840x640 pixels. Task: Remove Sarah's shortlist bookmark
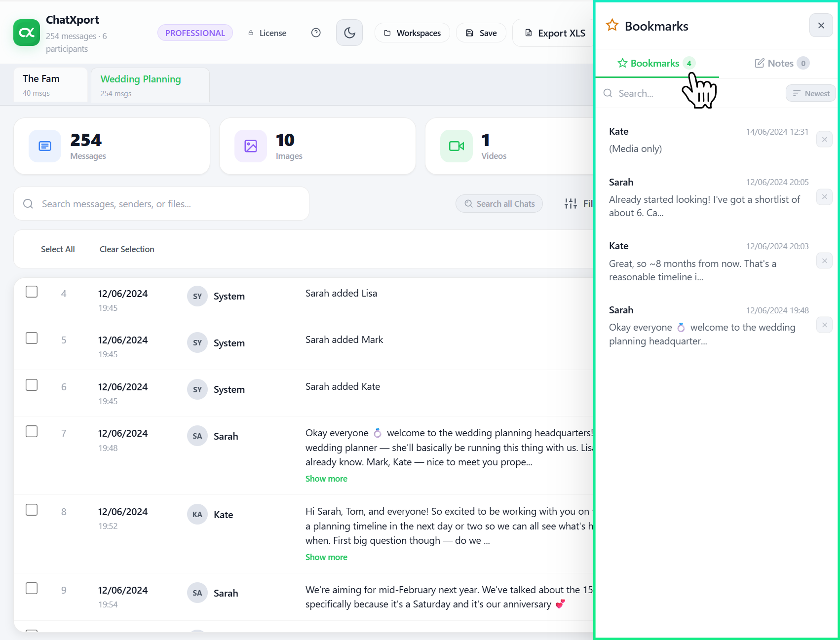coord(824,197)
